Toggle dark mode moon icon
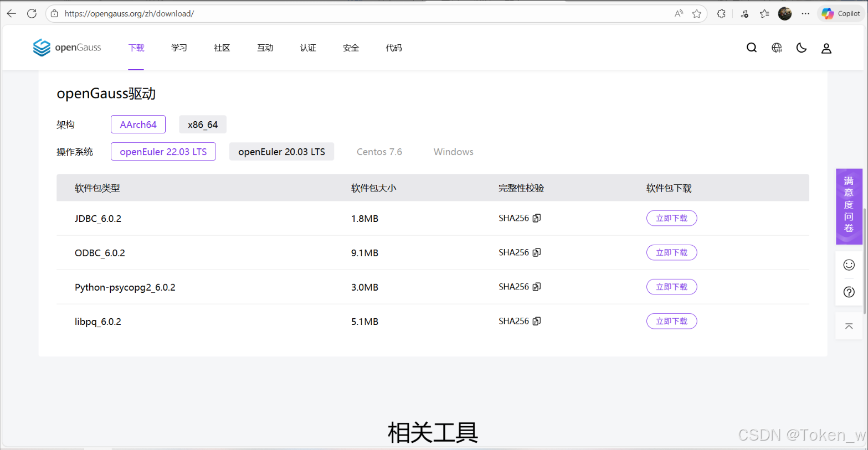Image resolution: width=868 pixels, height=450 pixels. [801, 48]
